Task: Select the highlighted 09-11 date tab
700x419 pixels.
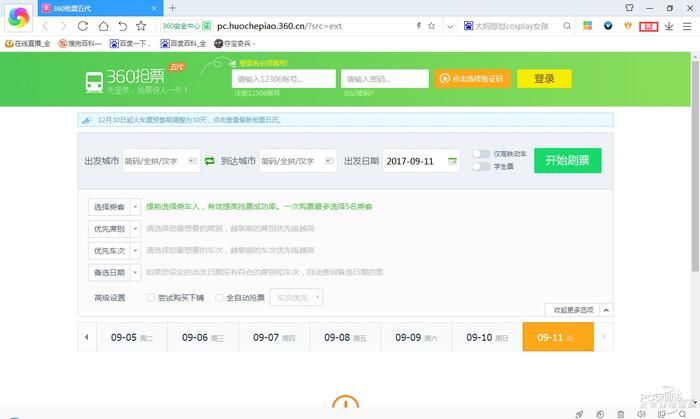Action: click(x=558, y=337)
